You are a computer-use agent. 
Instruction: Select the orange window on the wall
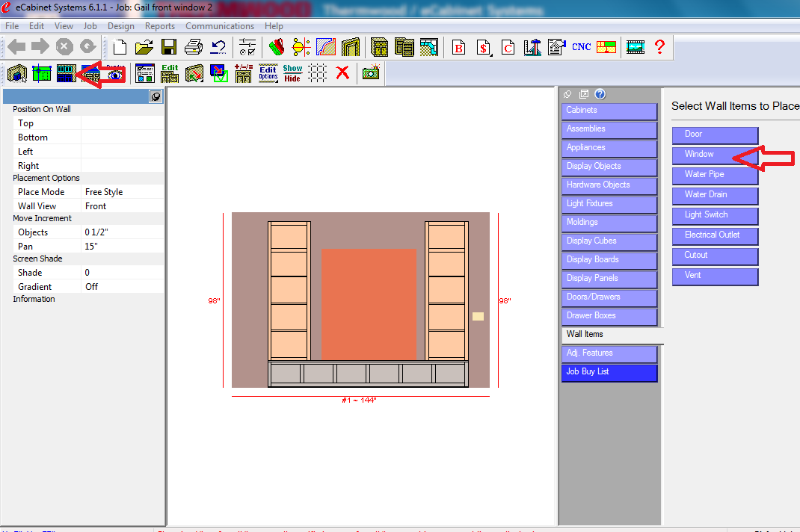coord(369,304)
